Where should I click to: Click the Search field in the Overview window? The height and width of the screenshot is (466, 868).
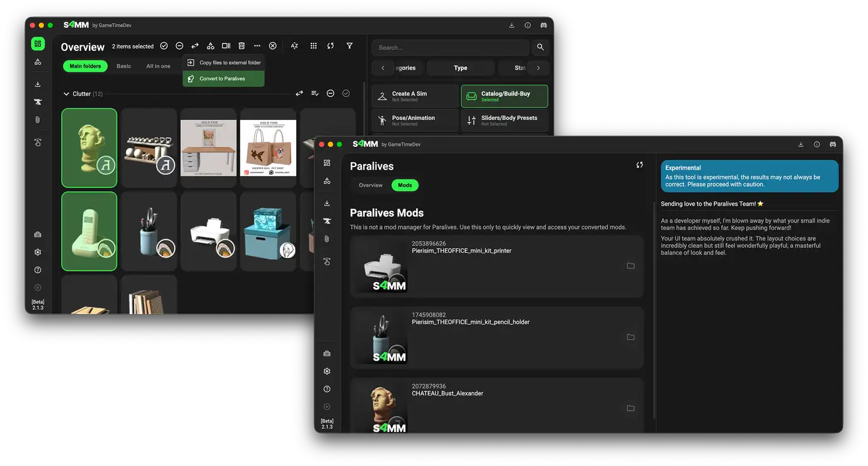(451, 47)
